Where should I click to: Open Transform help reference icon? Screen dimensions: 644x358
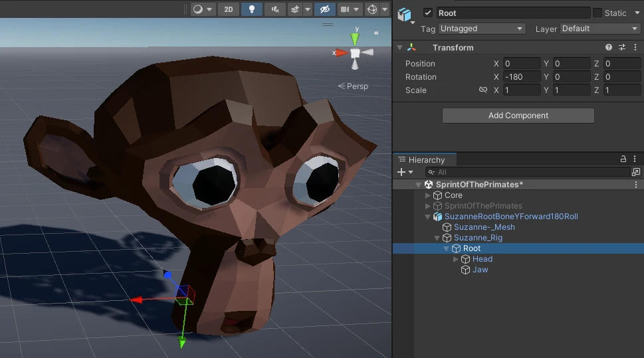tap(609, 47)
